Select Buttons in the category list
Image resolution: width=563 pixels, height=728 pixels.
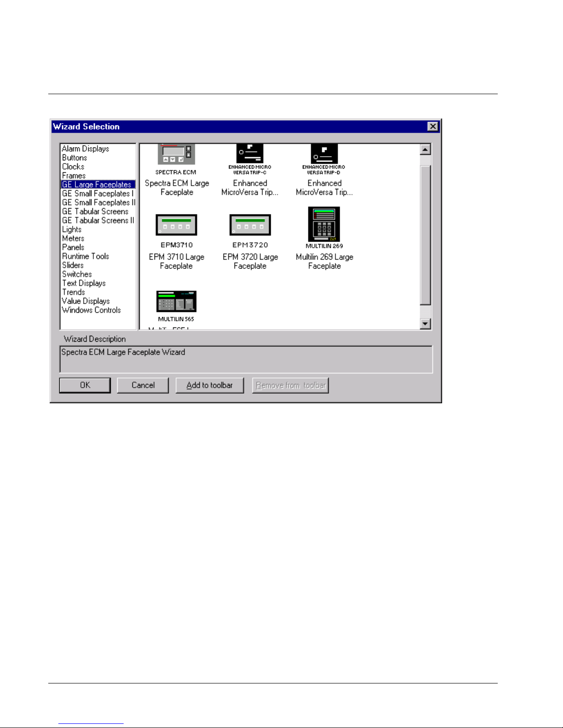coord(74,158)
